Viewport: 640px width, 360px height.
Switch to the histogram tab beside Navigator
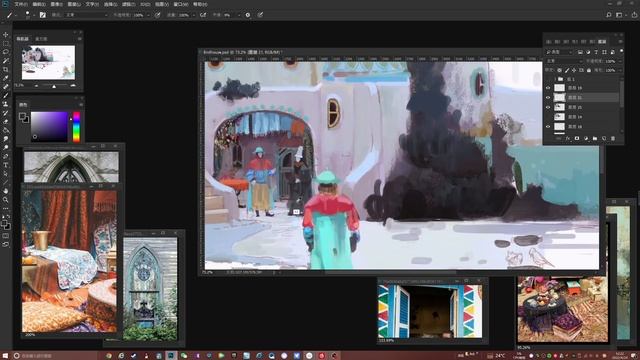[41, 39]
